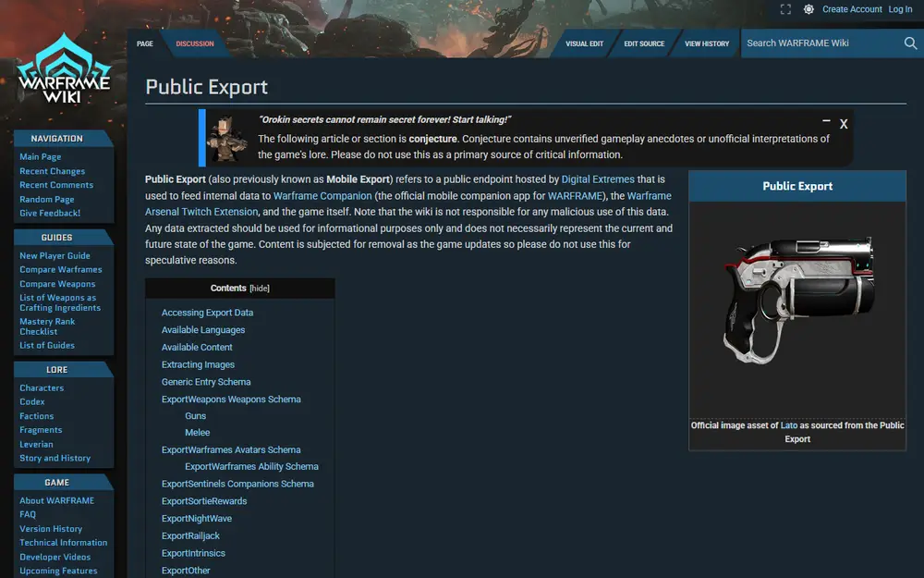This screenshot has height=578, width=924.
Task: Follow Warframe Arsenal Twitch Extension link
Action: (x=201, y=212)
